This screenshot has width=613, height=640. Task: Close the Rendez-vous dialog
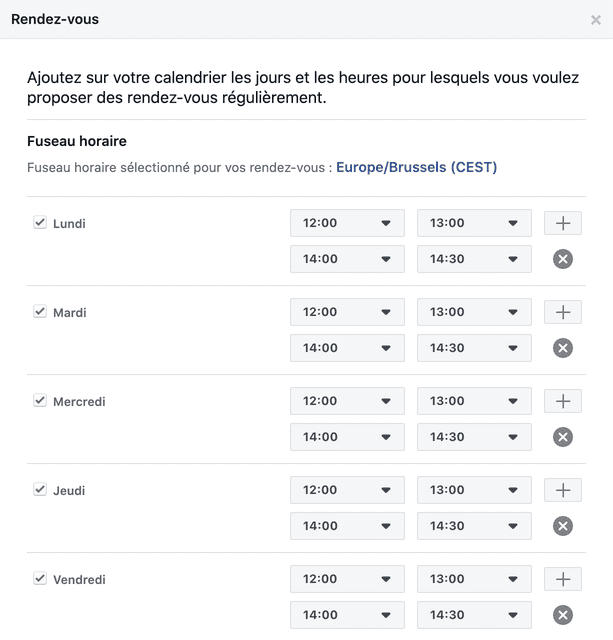(x=595, y=20)
